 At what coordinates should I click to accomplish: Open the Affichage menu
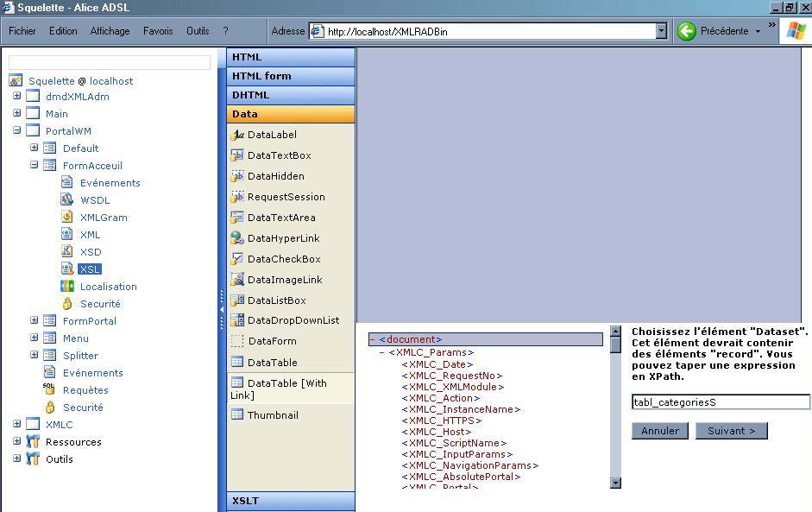110,31
